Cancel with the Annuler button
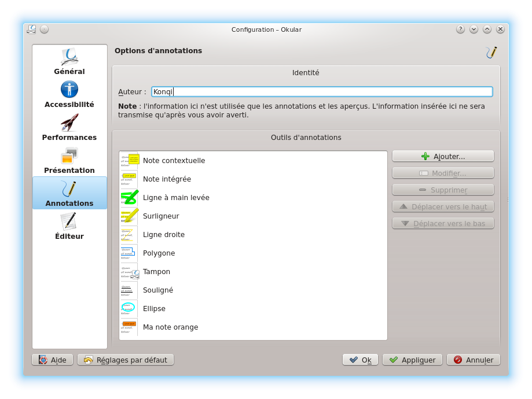The height and width of the screenshot is (399, 532). pos(473,360)
